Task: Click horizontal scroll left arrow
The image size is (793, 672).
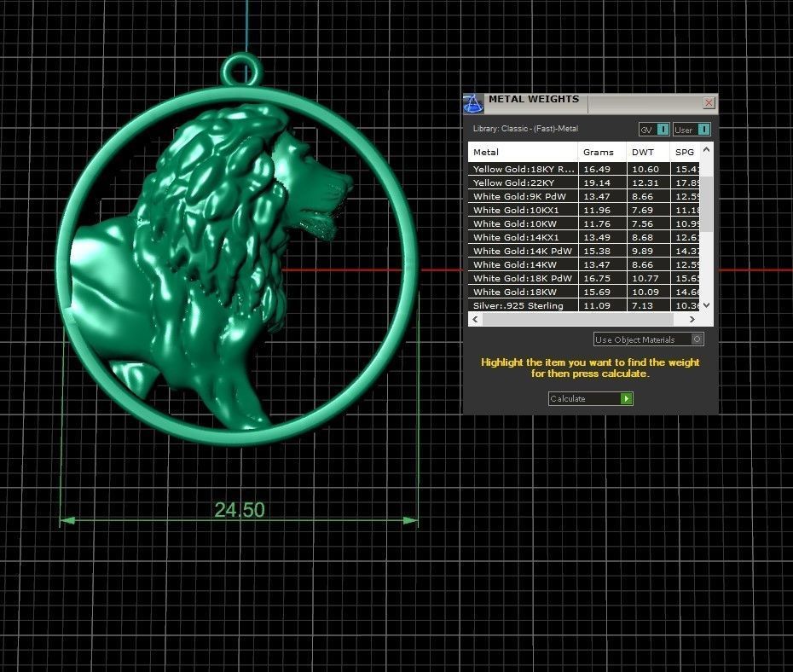Action: tap(475, 319)
